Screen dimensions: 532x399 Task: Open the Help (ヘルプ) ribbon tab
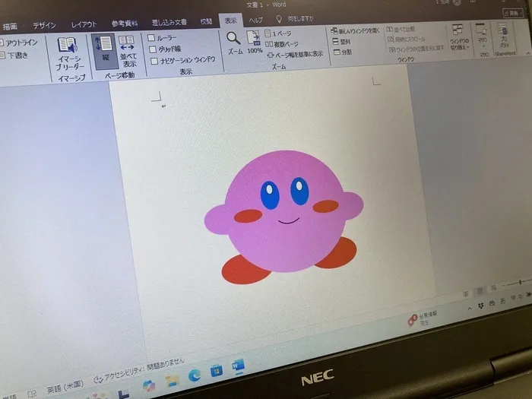[256, 20]
